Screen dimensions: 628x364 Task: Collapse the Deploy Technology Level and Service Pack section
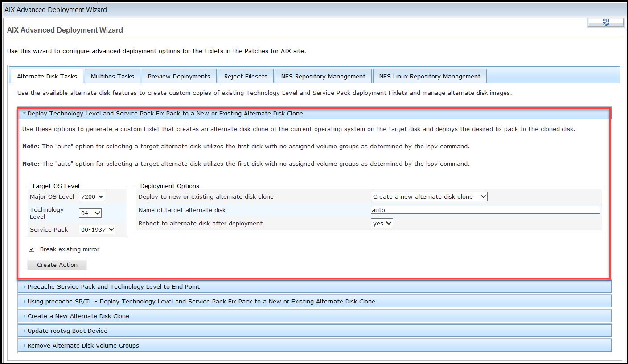pyautogui.click(x=314, y=114)
